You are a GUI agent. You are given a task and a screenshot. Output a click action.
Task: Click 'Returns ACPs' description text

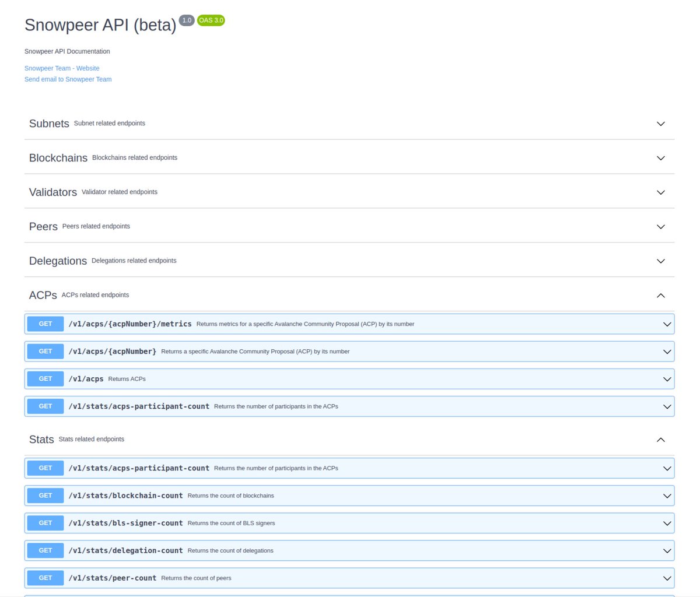[127, 379]
